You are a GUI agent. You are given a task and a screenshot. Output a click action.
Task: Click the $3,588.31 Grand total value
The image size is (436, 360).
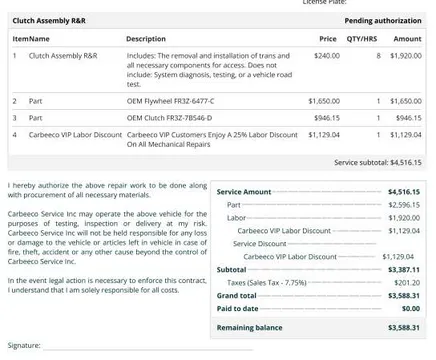coord(404,296)
